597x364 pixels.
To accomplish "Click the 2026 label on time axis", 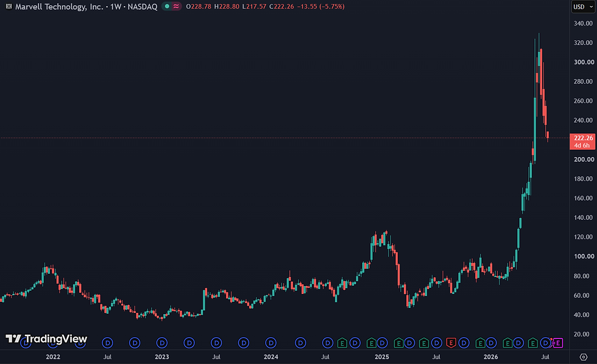I will pyautogui.click(x=491, y=357).
